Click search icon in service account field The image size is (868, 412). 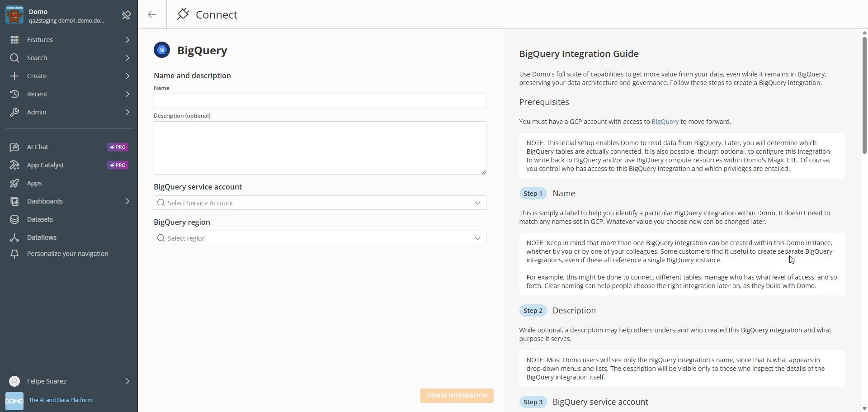pyautogui.click(x=161, y=203)
